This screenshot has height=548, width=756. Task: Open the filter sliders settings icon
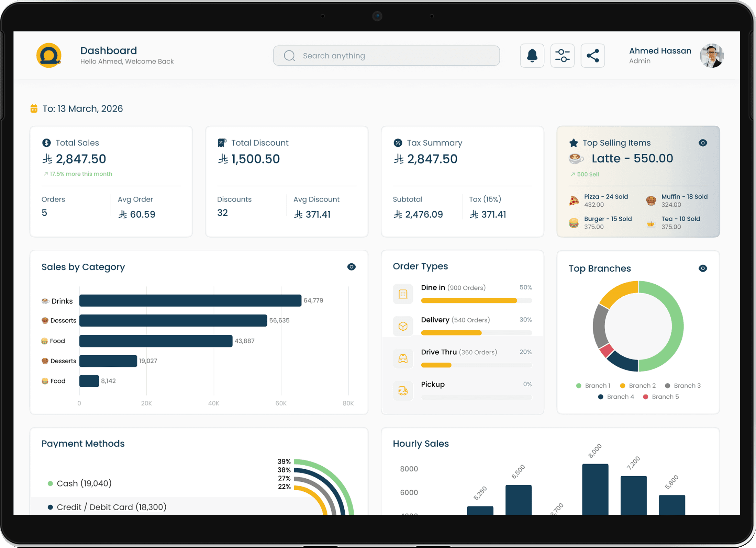pos(562,56)
